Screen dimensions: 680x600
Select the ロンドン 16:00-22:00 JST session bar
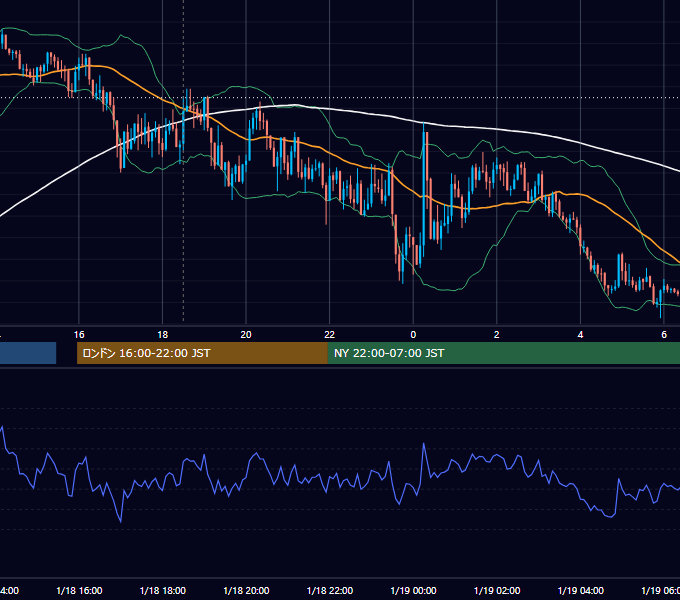(202, 353)
